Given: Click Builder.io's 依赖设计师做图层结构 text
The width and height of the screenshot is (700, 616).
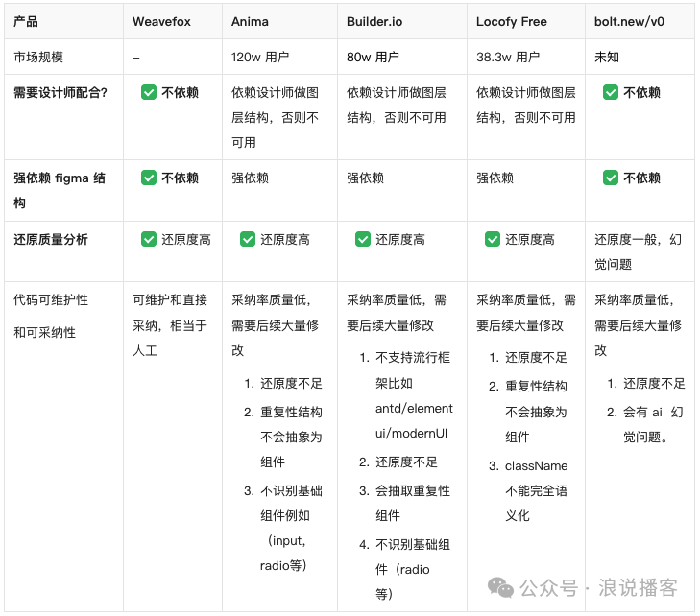Looking at the screenshot, I should tap(397, 105).
